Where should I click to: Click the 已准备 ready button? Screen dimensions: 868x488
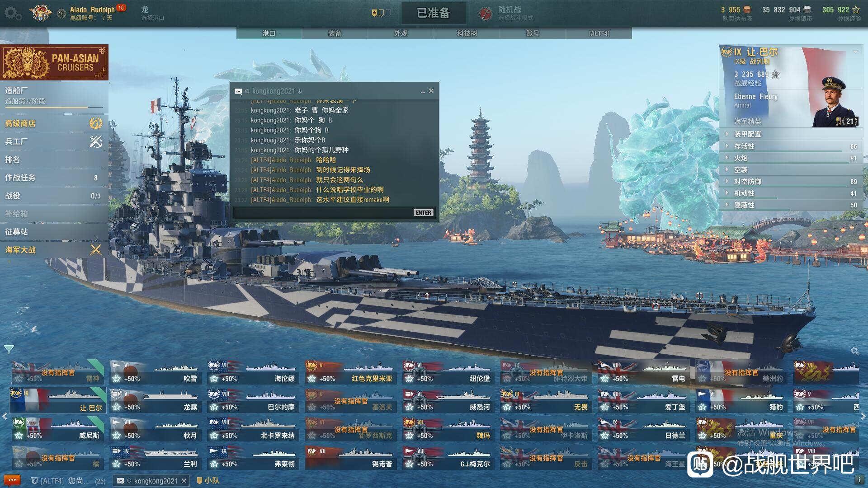click(x=434, y=13)
